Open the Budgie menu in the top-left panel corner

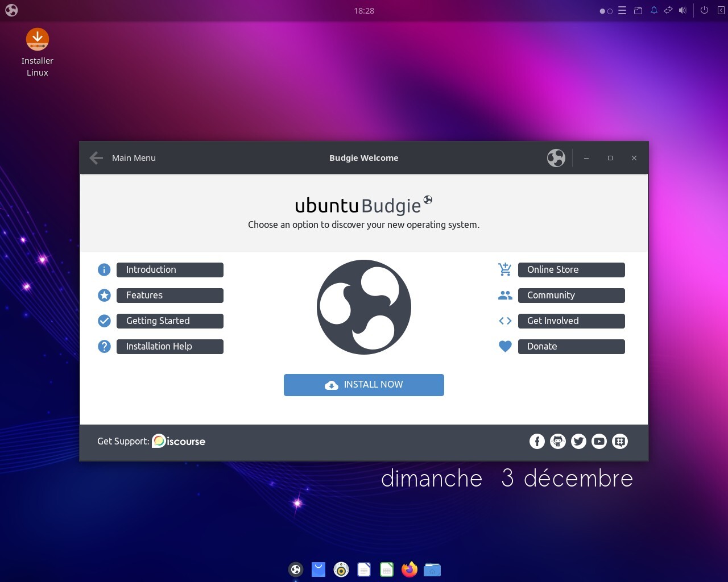tap(11, 10)
